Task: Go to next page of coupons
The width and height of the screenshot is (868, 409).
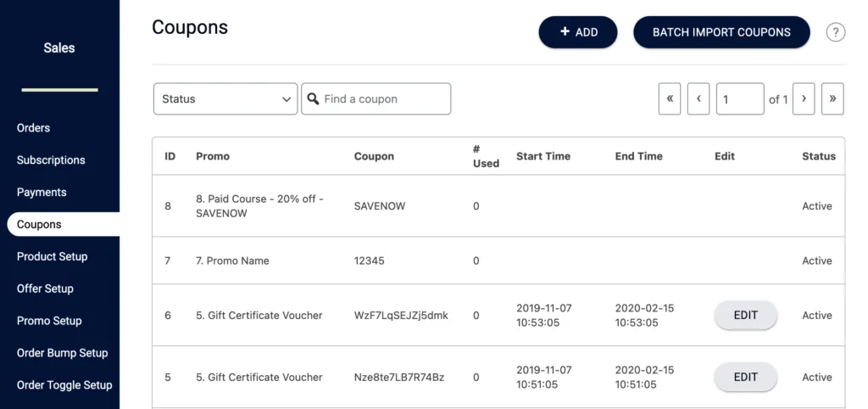Action: (x=804, y=99)
